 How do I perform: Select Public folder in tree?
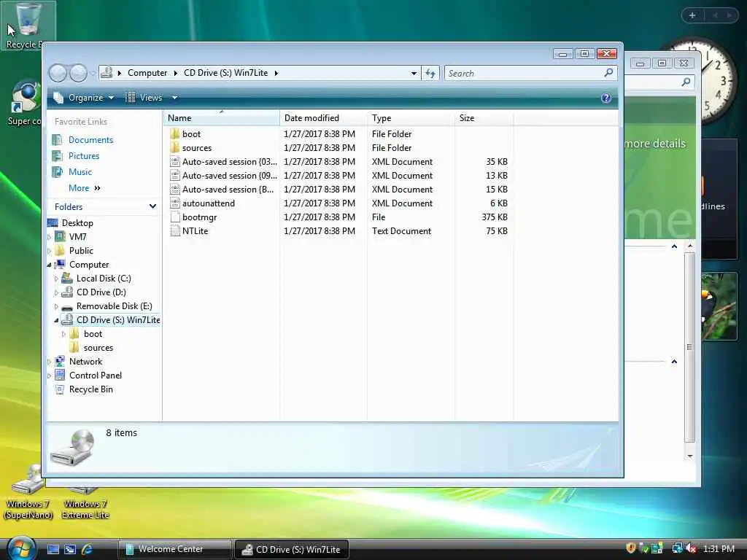point(81,251)
